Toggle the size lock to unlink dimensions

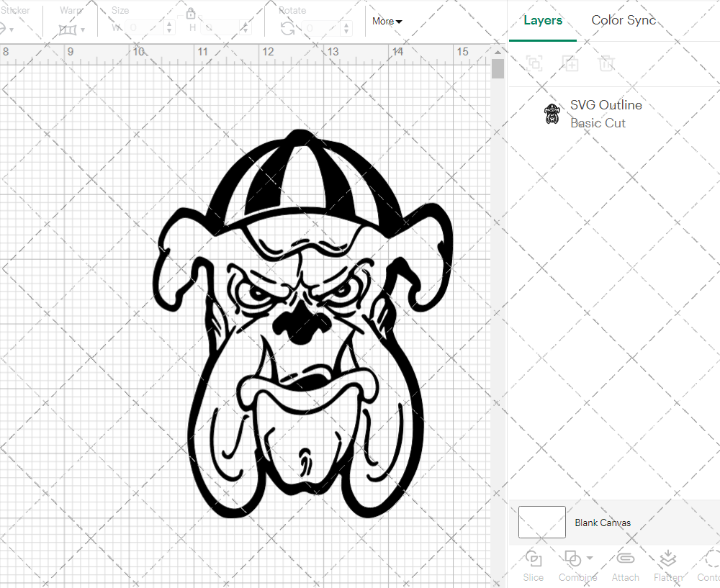192,13
